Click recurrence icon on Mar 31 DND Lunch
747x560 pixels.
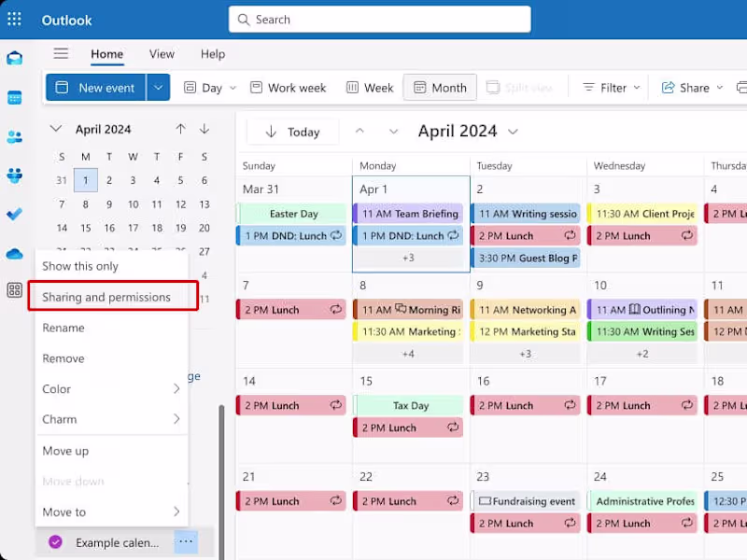(x=336, y=235)
